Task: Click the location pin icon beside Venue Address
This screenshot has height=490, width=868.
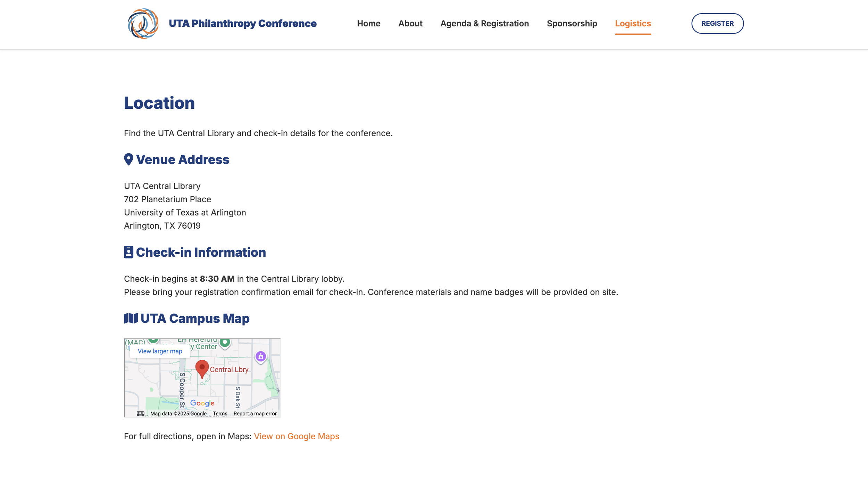Action: point(128,160)
